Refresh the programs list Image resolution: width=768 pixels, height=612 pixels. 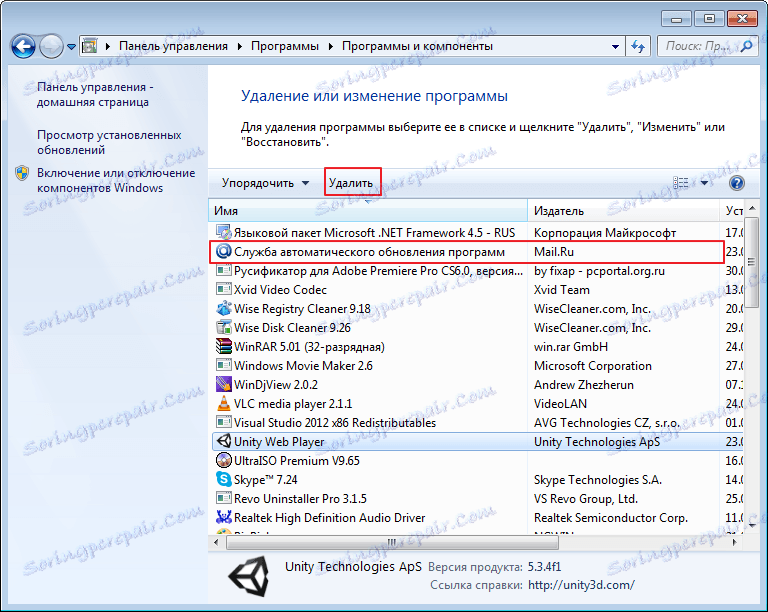(x=637, y=47)
